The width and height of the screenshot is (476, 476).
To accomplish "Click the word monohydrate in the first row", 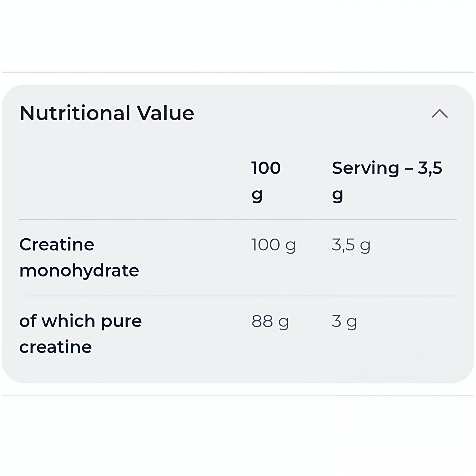I will [79, 271].
